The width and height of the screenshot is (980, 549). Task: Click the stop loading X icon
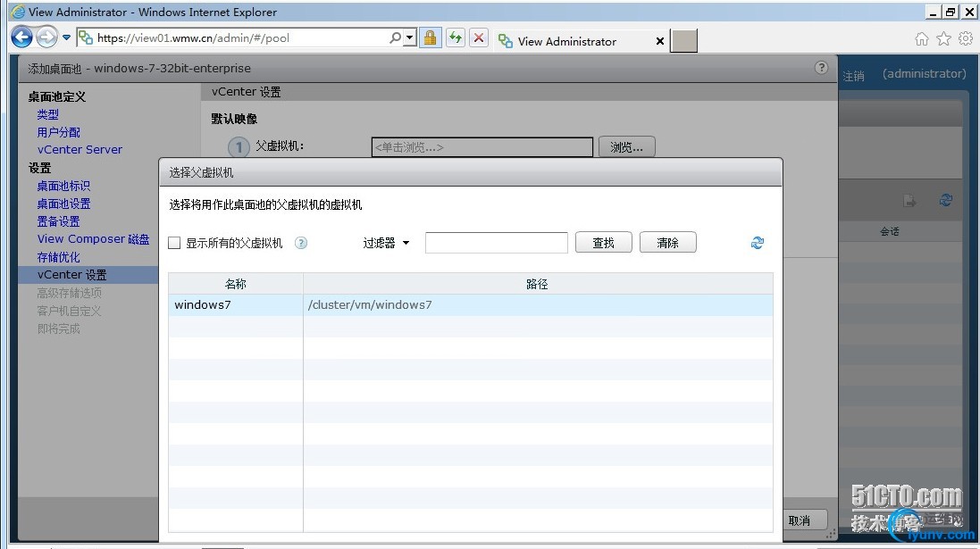[479, 38]
